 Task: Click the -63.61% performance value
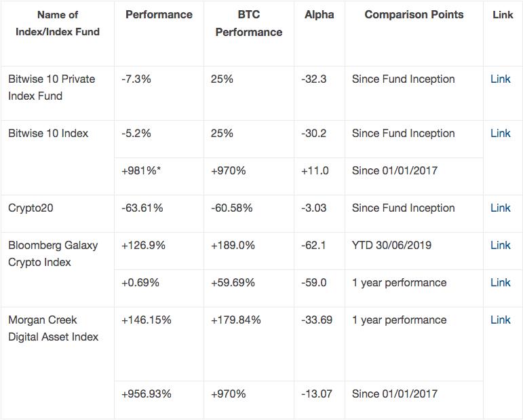point(142,208)
